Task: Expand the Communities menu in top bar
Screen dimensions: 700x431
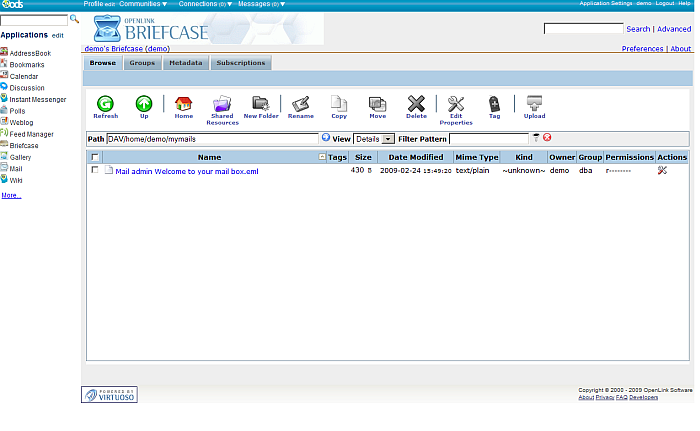Action: coord(142,4)
